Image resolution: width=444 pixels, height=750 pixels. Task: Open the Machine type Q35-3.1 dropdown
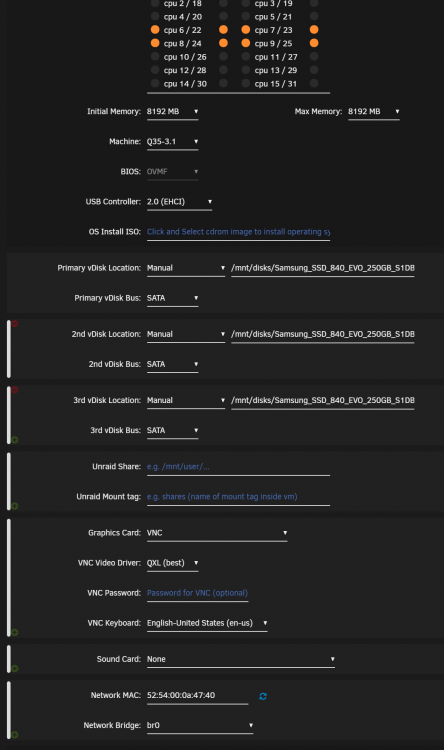click(x=172, y=142)
